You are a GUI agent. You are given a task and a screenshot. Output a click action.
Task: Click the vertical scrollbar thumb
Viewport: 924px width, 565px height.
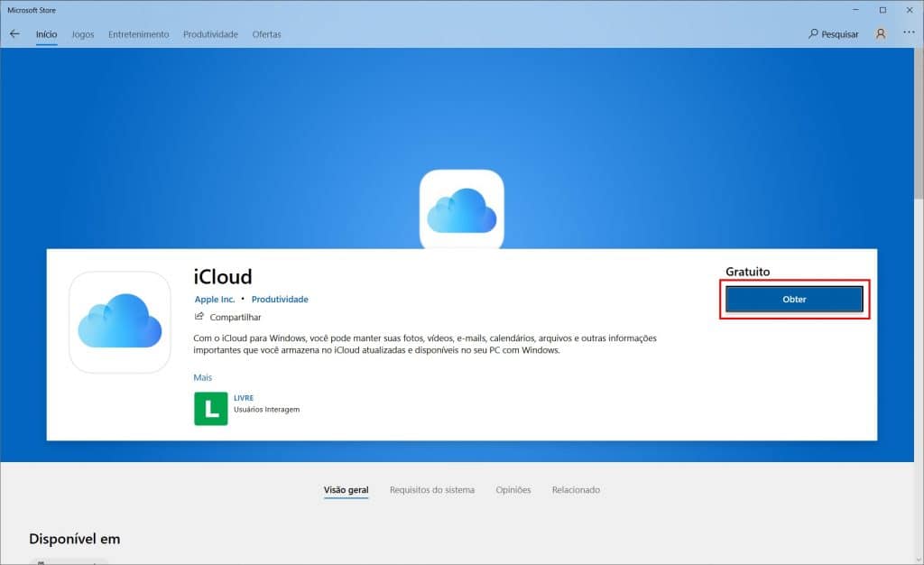[x=918, y=124]
